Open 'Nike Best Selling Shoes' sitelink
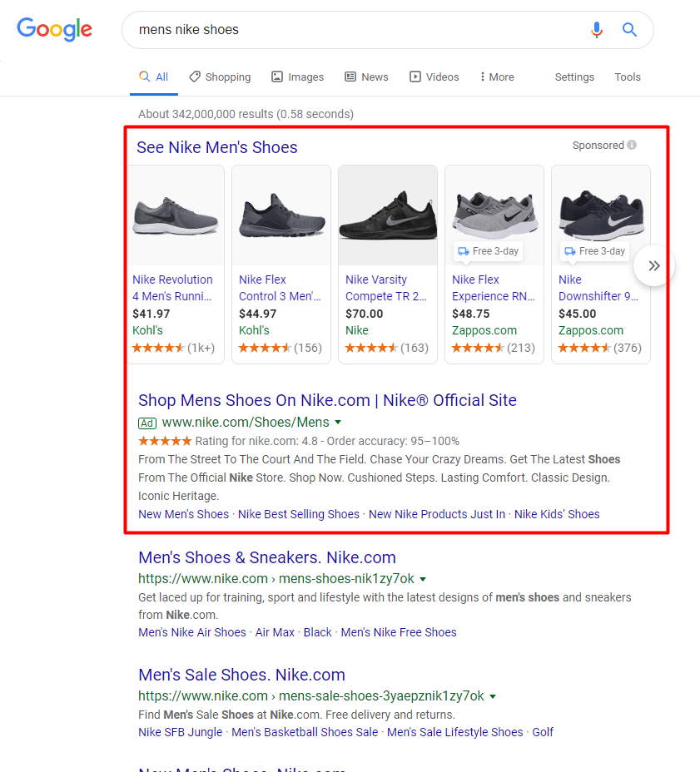The height and width of the screenshot is (772, 700). click(x=299, y=514)
